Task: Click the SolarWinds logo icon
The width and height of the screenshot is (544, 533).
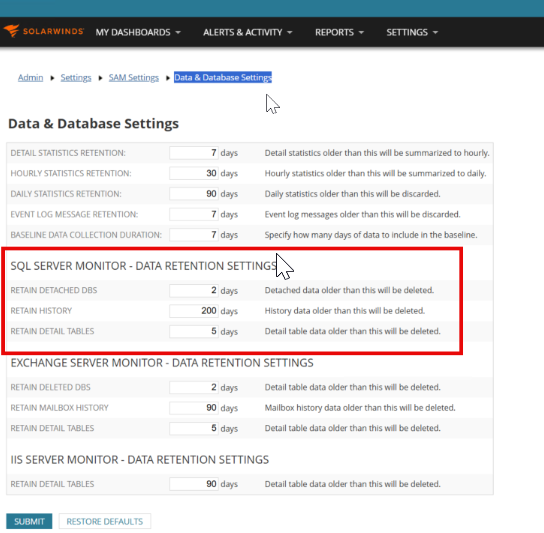Action: [x=11, y=31]
